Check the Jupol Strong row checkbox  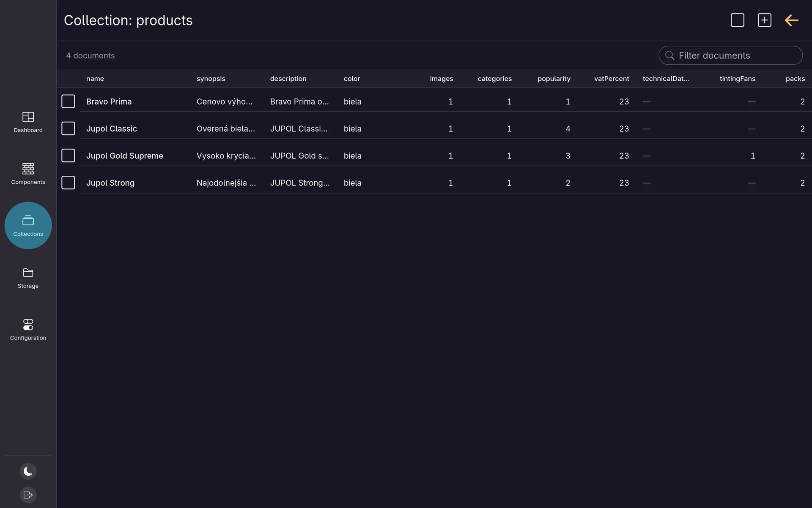click(x=68, y=183)
